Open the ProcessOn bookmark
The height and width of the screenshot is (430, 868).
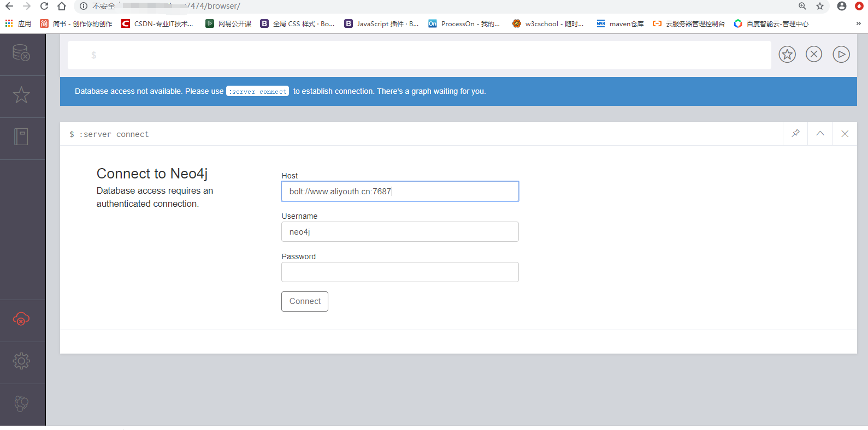coord(464,23)
